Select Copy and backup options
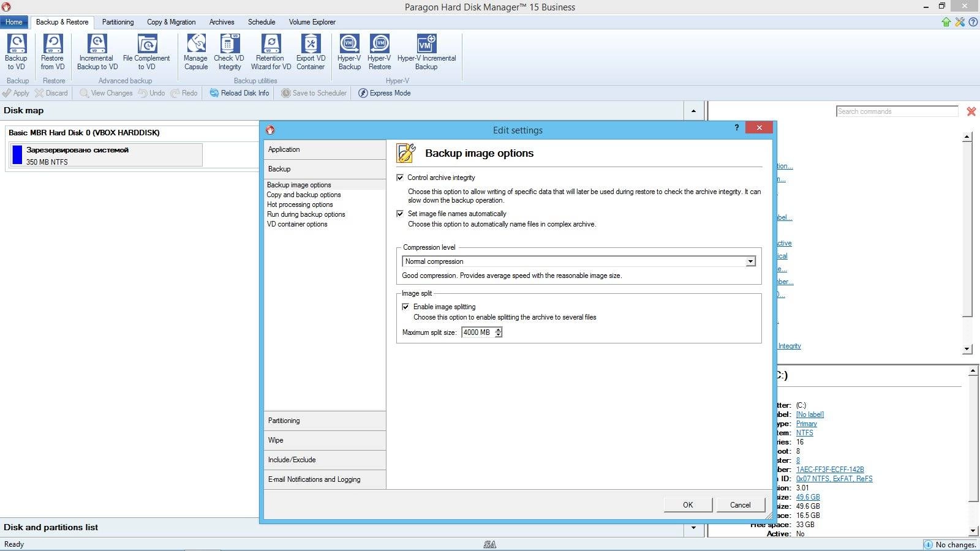 (304, 195)
